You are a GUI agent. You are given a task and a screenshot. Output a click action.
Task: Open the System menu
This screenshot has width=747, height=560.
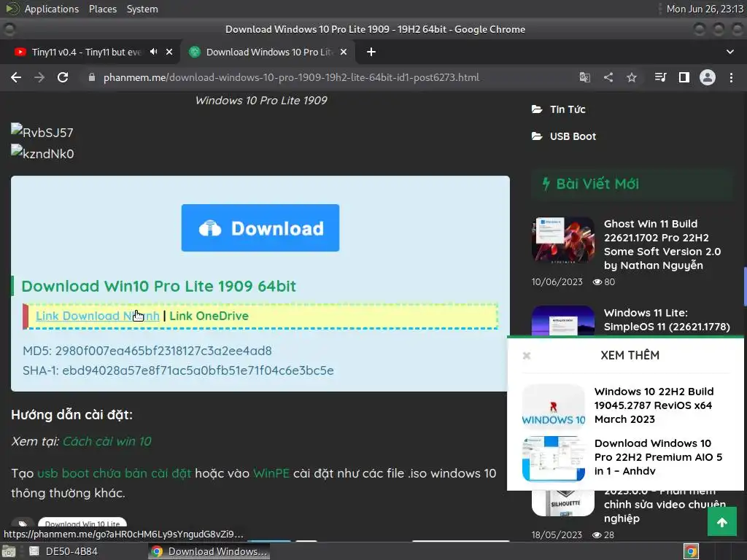pyautogui.click(x=142, y=9)
